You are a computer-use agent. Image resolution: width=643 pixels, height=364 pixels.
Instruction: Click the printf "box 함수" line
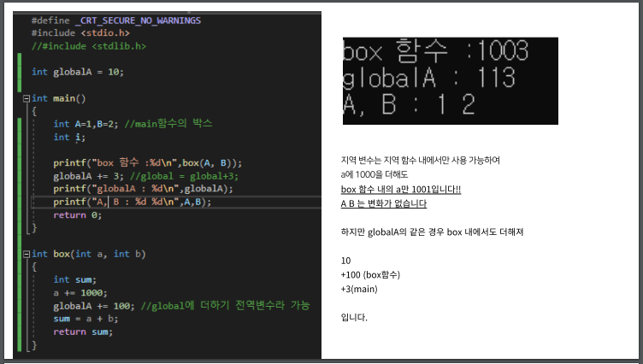148,162
